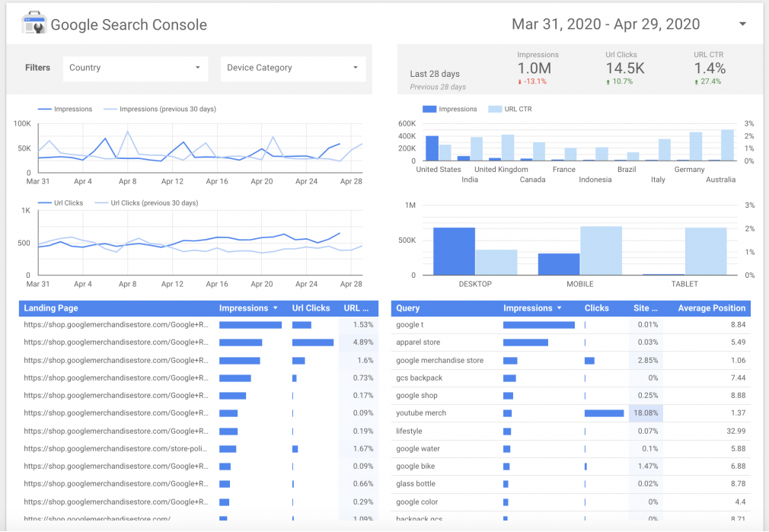Click the Google Search Console logo icon
This screenshot has height=532, width=769.
click(34, 24)
